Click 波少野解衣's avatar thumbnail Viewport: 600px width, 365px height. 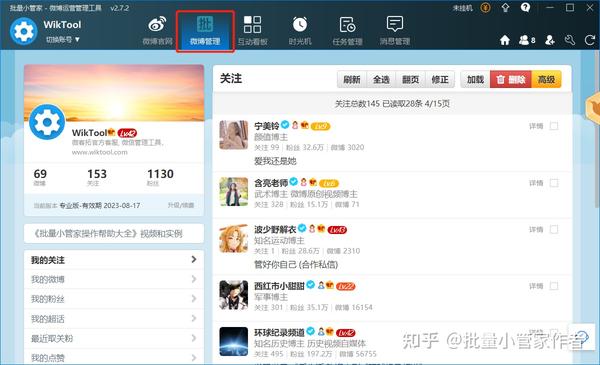pos(234,238)
